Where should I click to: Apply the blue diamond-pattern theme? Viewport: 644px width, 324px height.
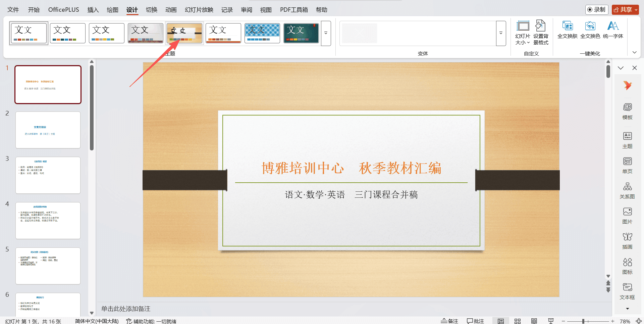[x=262, y=33]
